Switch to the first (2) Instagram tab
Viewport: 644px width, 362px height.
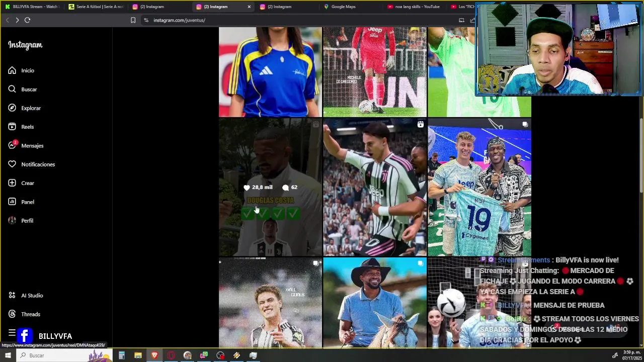click(x=159, y=7)
